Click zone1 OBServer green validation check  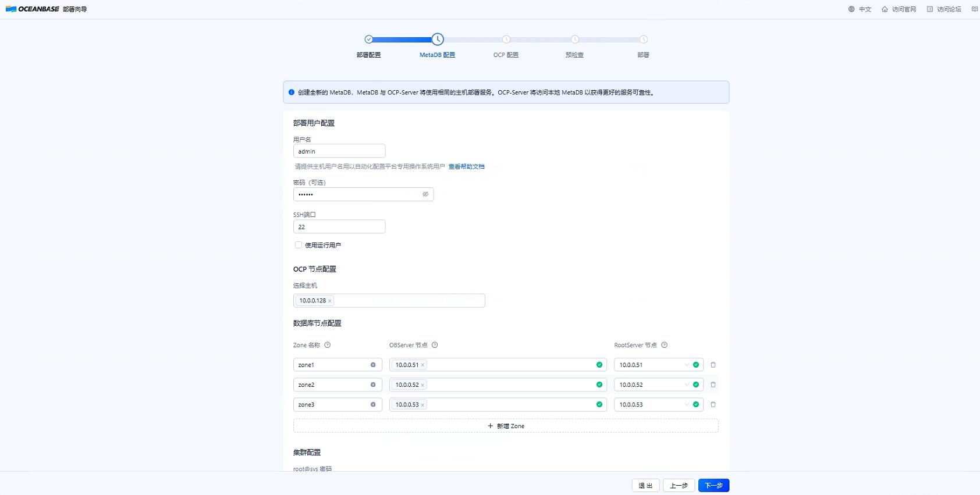pyautogui.click(x=599, y=365)
